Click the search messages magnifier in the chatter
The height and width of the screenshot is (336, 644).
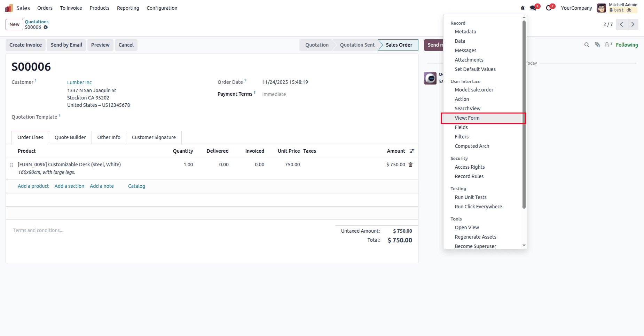pyautogui.click(x=587, y=45)
